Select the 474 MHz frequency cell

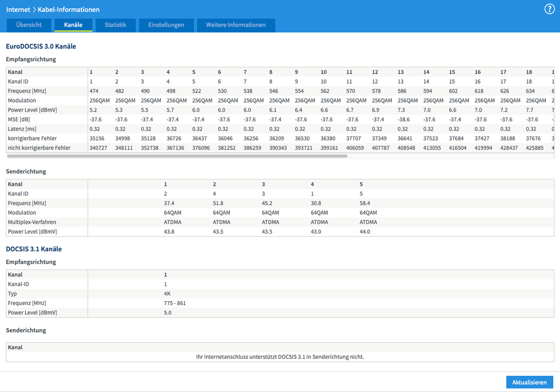(94, 91)
